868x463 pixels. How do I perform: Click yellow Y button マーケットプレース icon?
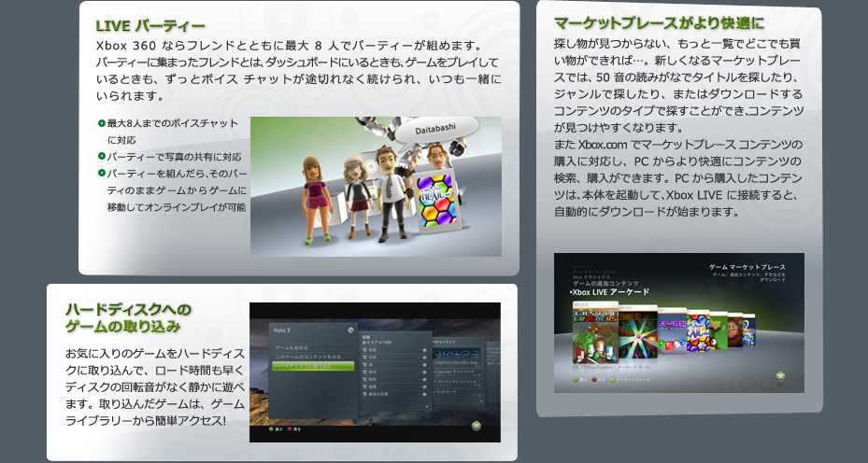(612, 380)
